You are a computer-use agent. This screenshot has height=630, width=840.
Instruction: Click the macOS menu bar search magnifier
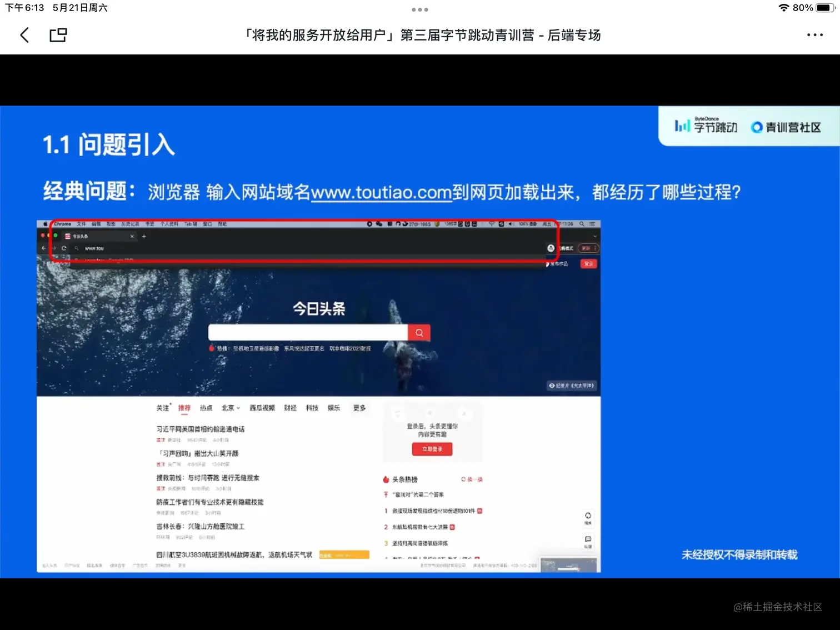pos(582,224)
